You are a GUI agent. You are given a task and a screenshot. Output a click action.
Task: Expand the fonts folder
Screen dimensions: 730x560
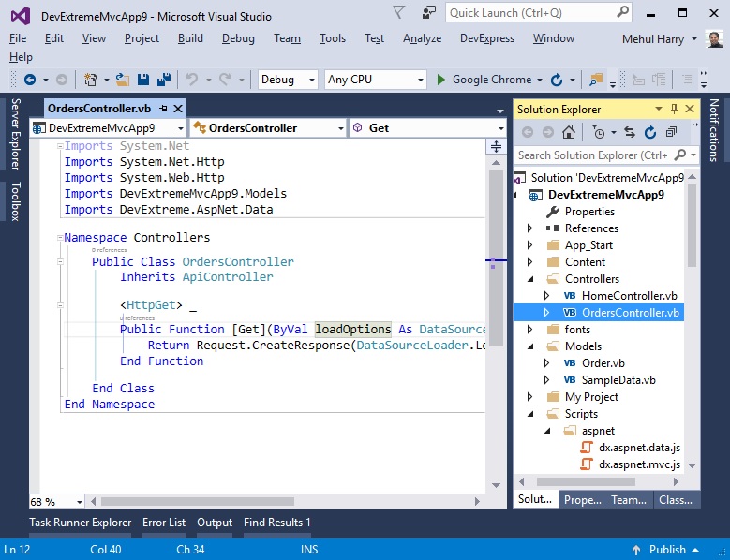tap(529, 330)
